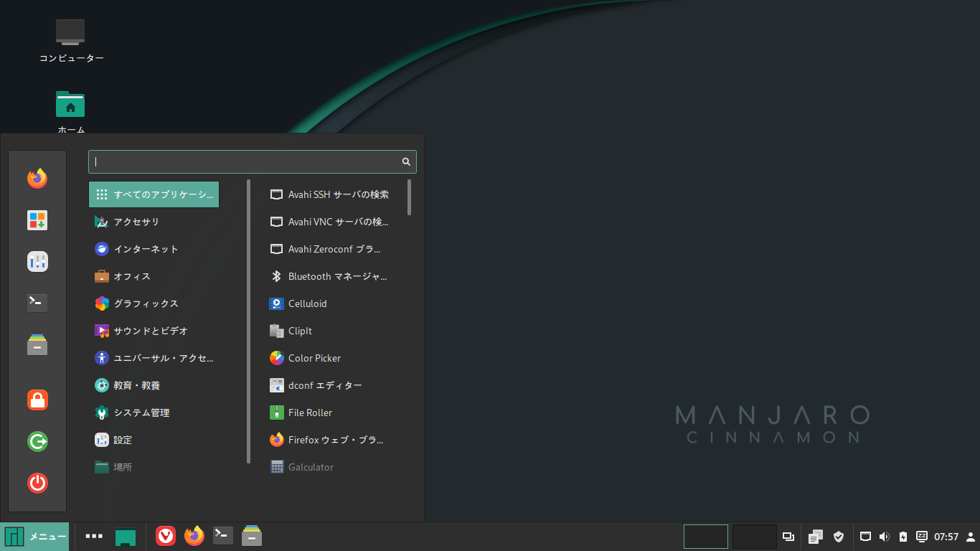This screenshot has height=551, width=980.
Task: Switch to the first workspace
Action: pos(706,537)
